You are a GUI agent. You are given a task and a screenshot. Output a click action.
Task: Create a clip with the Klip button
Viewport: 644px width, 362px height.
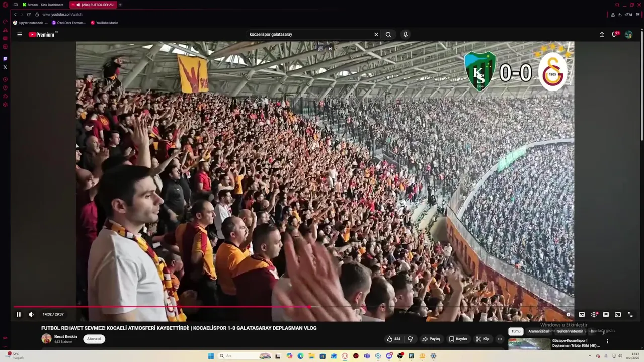(482, 339)
